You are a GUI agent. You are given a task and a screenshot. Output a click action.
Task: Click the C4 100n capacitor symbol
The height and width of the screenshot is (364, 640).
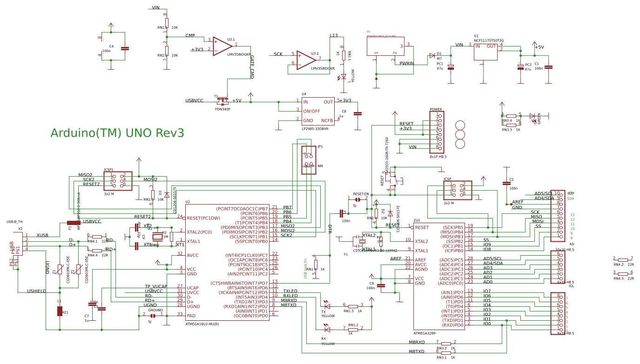(125, 48)
